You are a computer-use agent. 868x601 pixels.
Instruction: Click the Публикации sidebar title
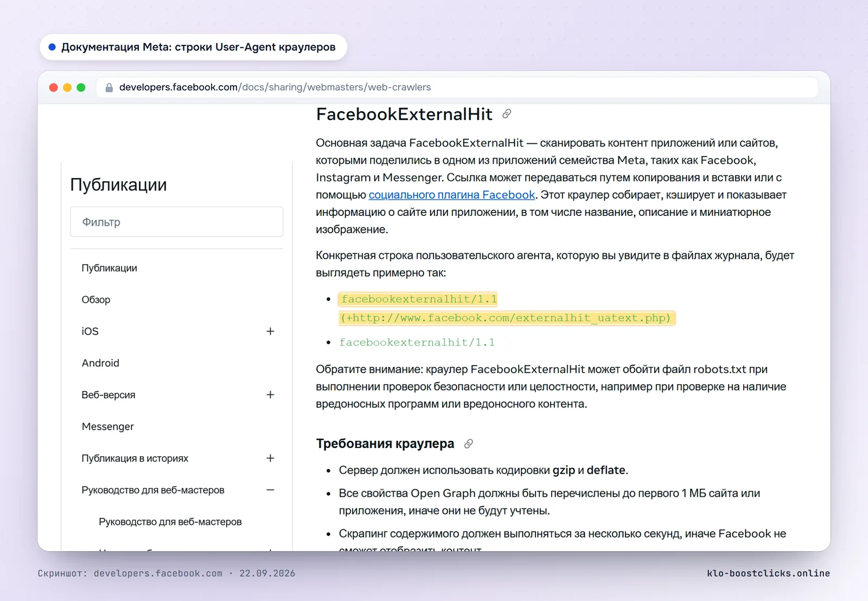tap(118, 184)
